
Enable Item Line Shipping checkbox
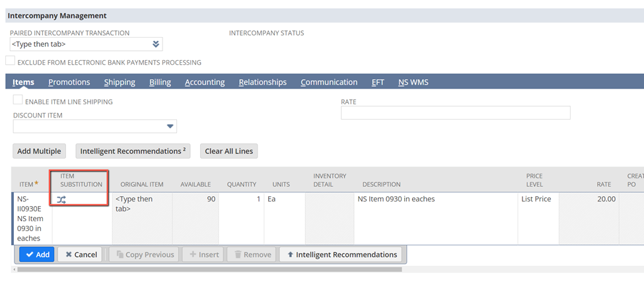[x=18, y=100]
